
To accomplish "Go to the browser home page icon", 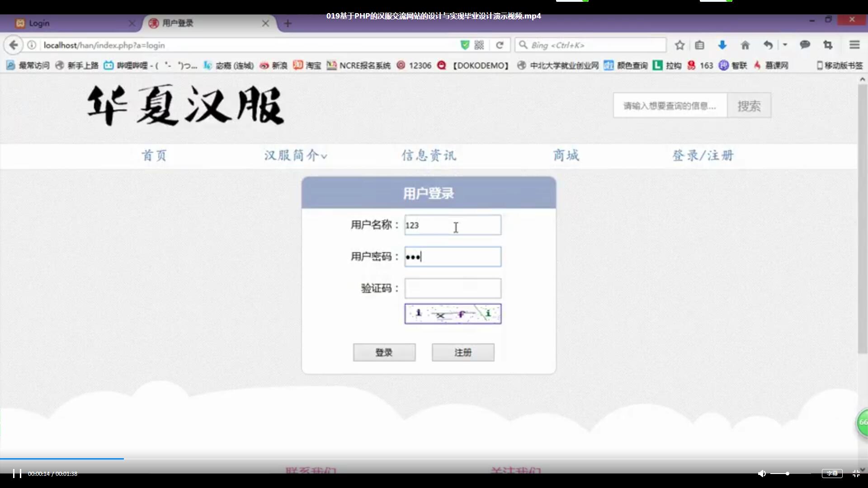I will click(745, 45).
